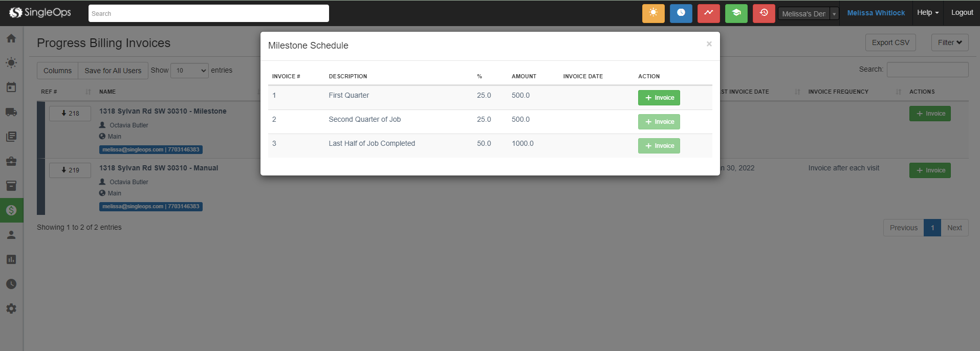Close the Milestone Schedule dialog
The image size is (980, 351).
(709, 44)
